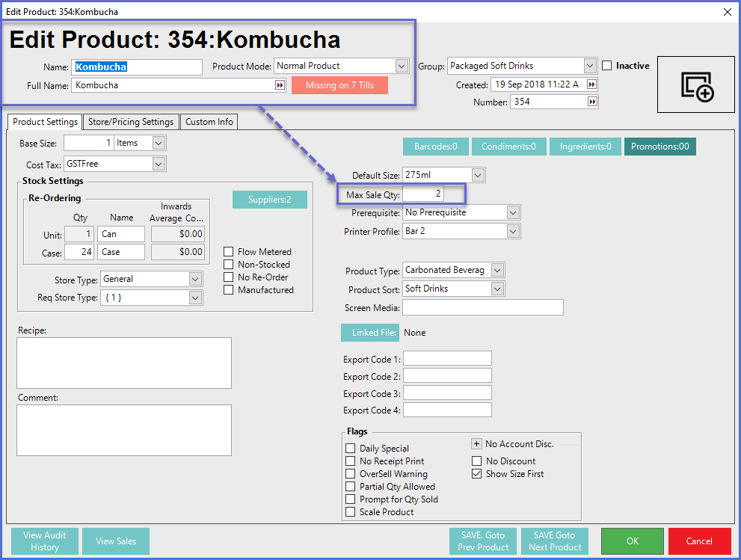This screenshot has height=560, width=741.
Task: Uncheck the Show Size First option
Action: [477, 474]
